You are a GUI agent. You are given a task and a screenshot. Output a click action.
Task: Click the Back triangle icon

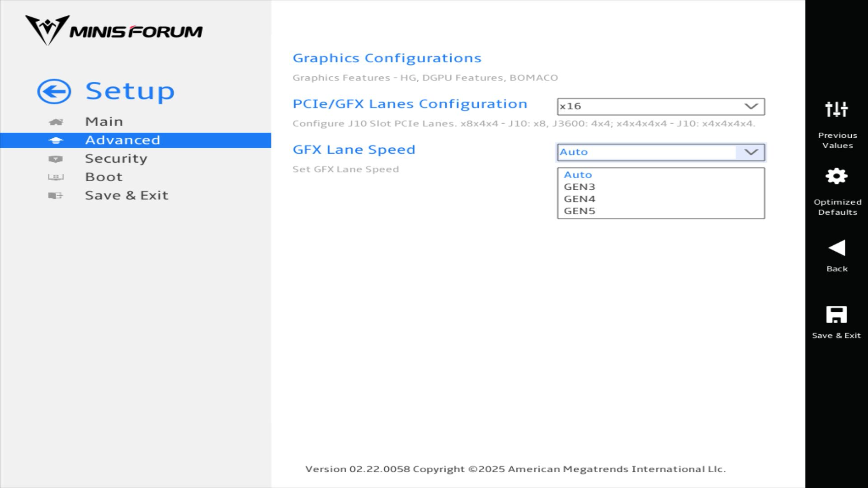[836, 248]
